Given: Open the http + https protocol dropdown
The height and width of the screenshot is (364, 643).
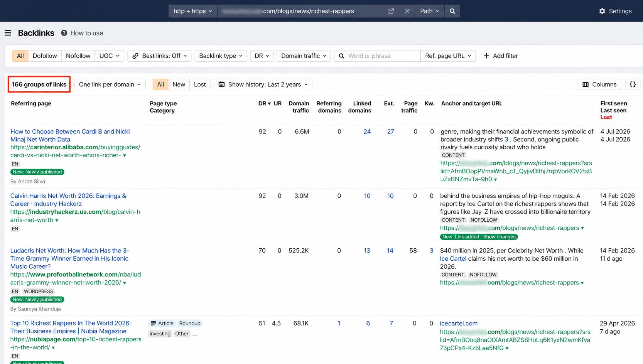Looking at the screenshot, I should [193, 11].
